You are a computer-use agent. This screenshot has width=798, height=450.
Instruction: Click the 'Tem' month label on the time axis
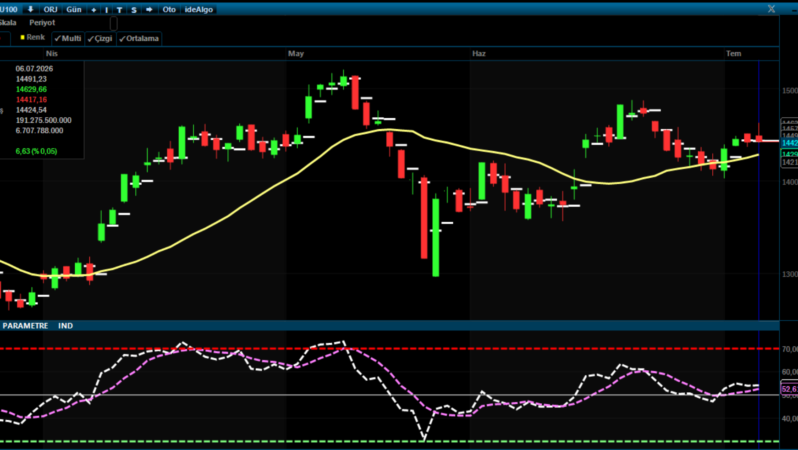[733, 53]
